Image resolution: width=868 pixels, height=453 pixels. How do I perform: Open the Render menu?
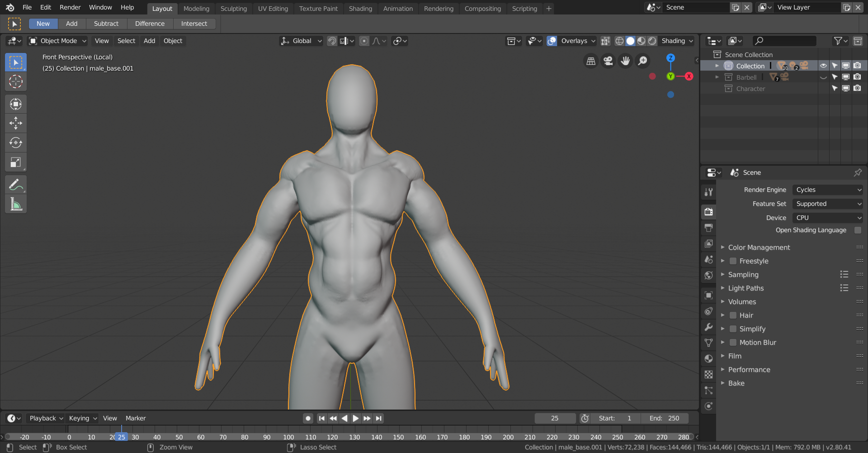[70, 7]
